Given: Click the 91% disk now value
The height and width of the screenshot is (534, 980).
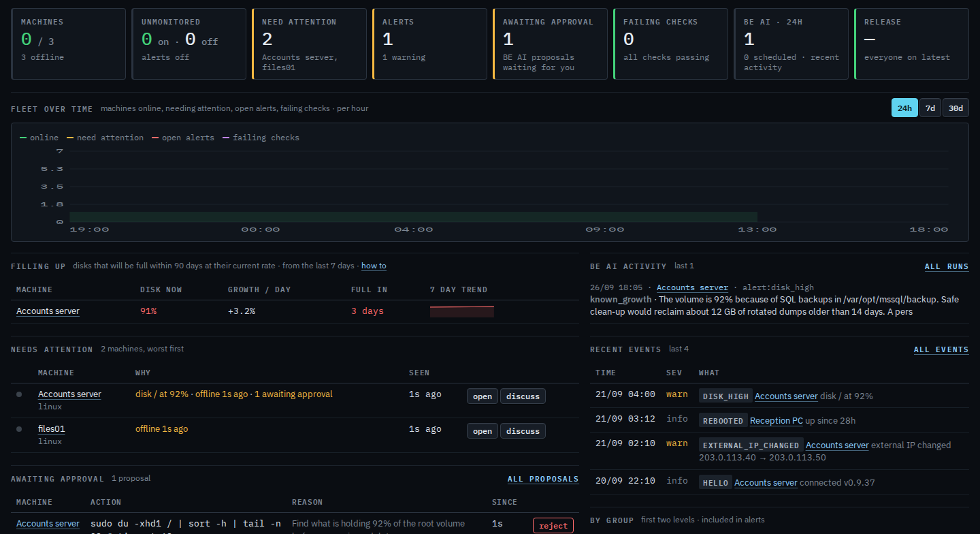Looking at the screenshot, I should [x=148, y=311].
